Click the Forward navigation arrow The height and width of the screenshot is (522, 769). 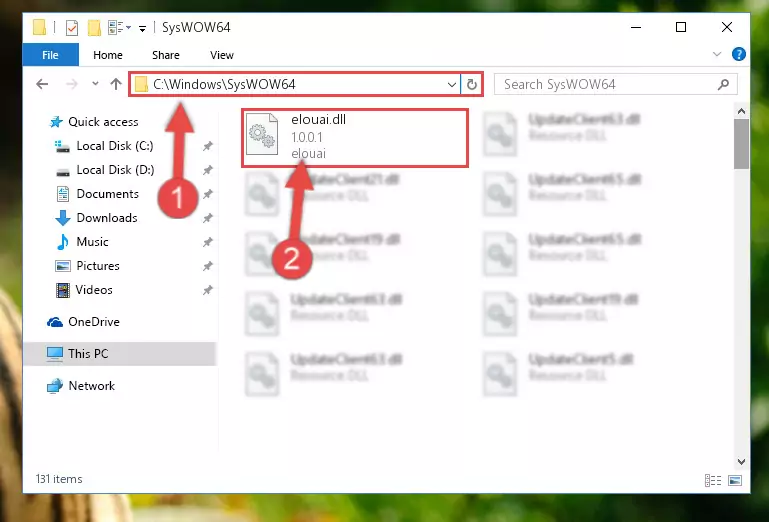tap(72, 84)
